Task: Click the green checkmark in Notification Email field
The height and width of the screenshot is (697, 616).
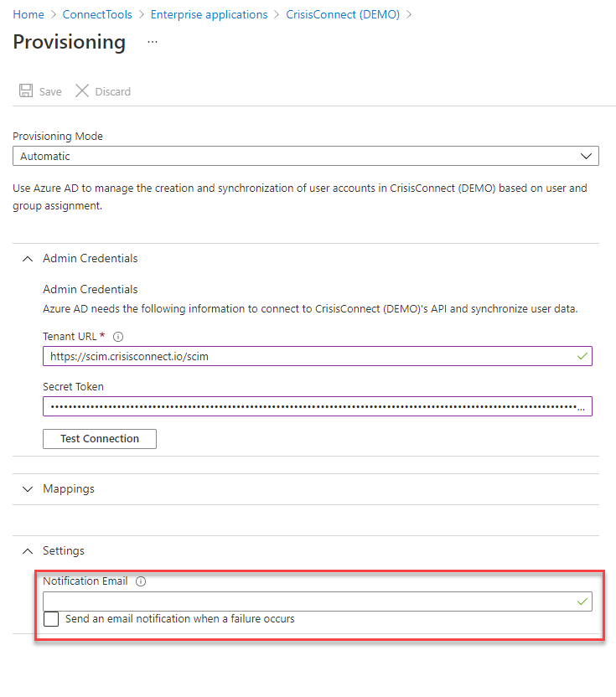Action: click(582, 601)
